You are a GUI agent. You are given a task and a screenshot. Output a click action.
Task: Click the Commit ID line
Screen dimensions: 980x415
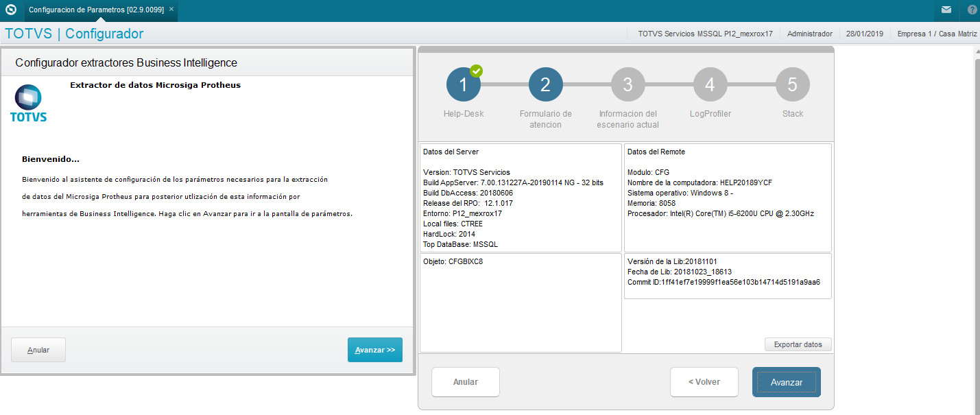(724, 282)
